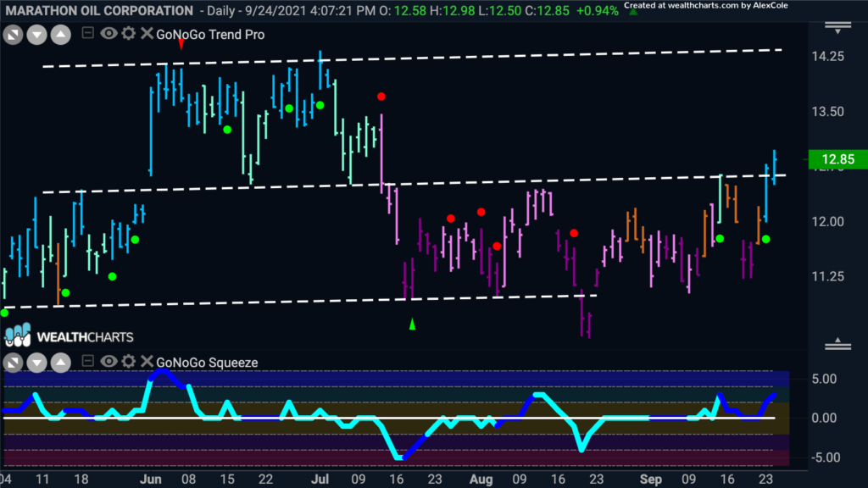868x488 pixels.
Task: Click the 13.50 price axis label
Action: pos(828,112)
